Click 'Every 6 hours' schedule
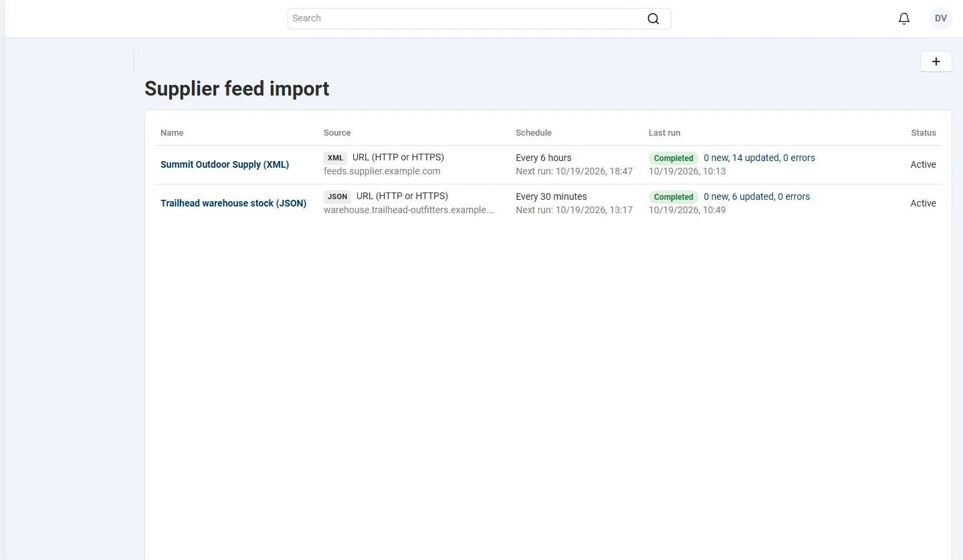Image resolution: width=963 pixels, height=560 pixels. click(544, 158)
